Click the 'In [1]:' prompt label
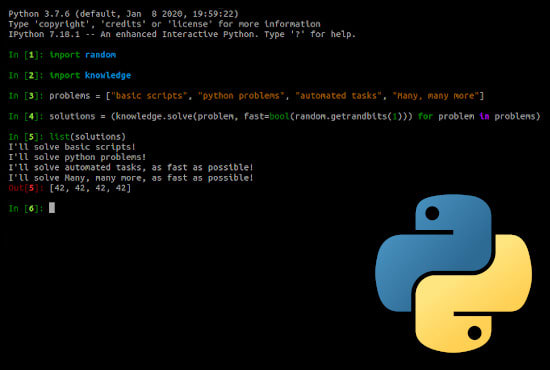 coord(26,55)
